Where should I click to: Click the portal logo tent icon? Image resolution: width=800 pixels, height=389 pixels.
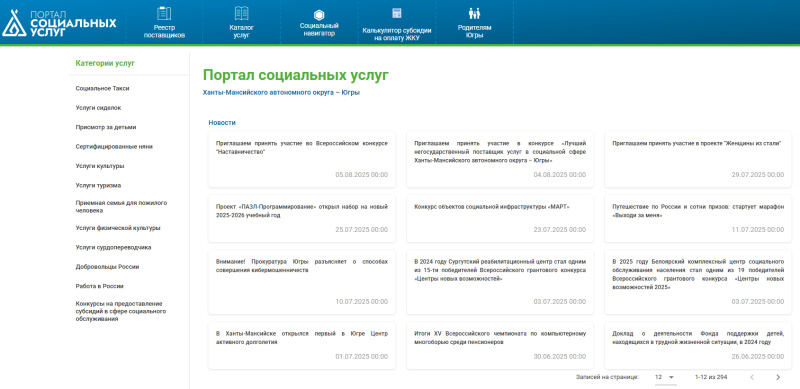(x=14, y=23)
